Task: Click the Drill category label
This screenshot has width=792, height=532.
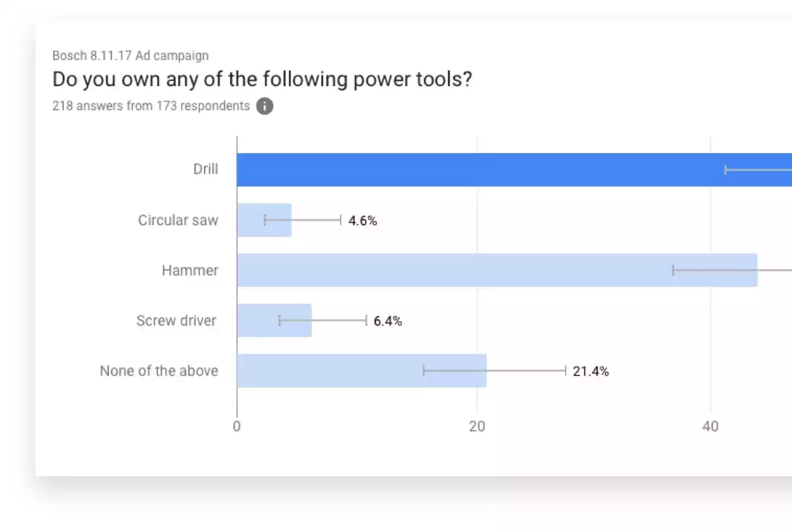Action: pos(206,169)
